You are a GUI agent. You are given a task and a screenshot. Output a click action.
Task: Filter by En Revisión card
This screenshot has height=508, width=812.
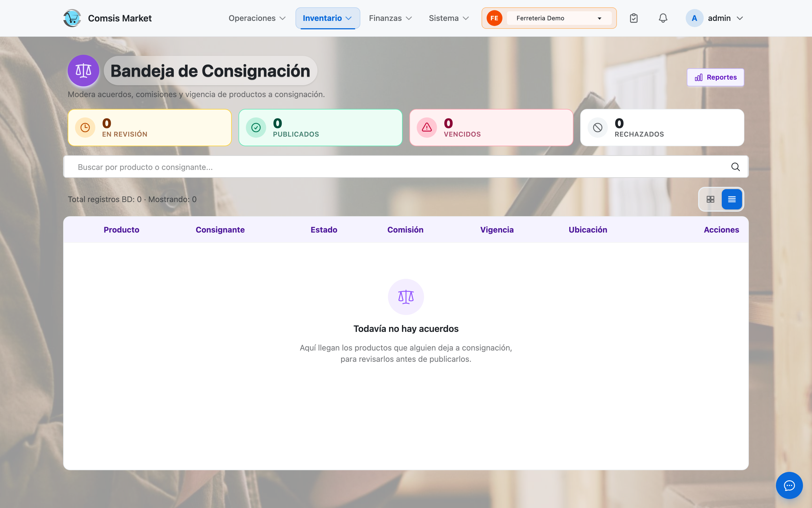coord(150,128)
